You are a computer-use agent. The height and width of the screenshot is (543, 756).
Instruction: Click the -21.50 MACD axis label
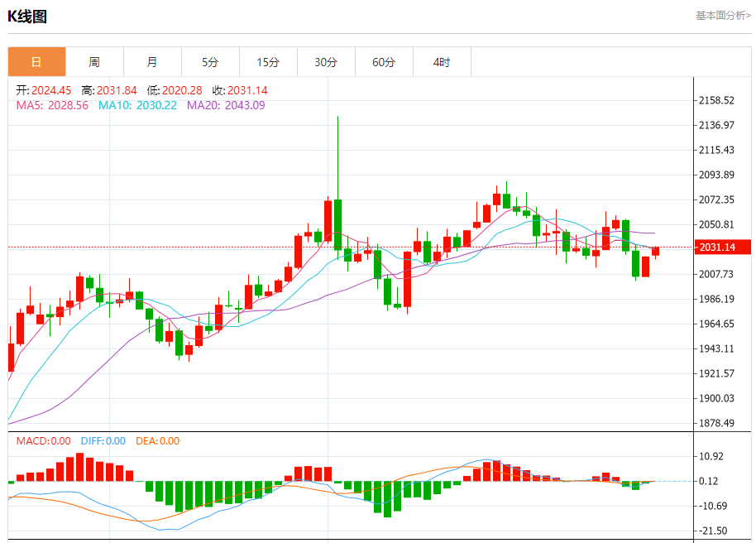pyautogui.click(x=713, y=531)
